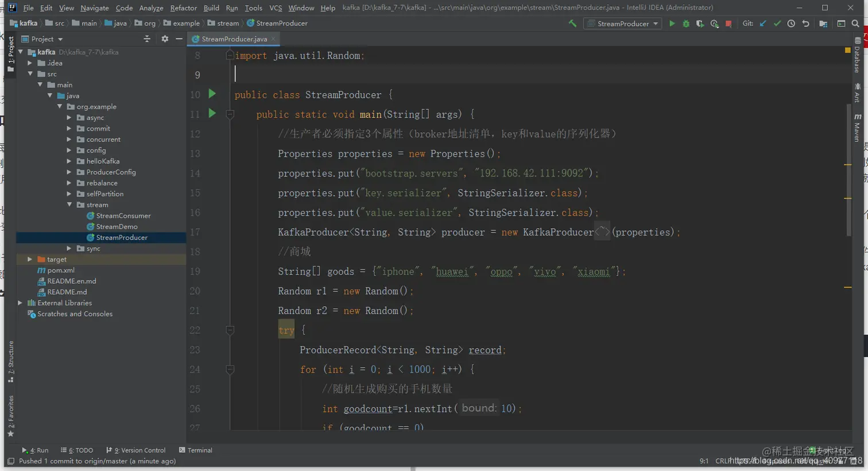Open the StreamProducer run configuration dropdown
The height and width of the screenshot is (471, 868).
[622, 24]
